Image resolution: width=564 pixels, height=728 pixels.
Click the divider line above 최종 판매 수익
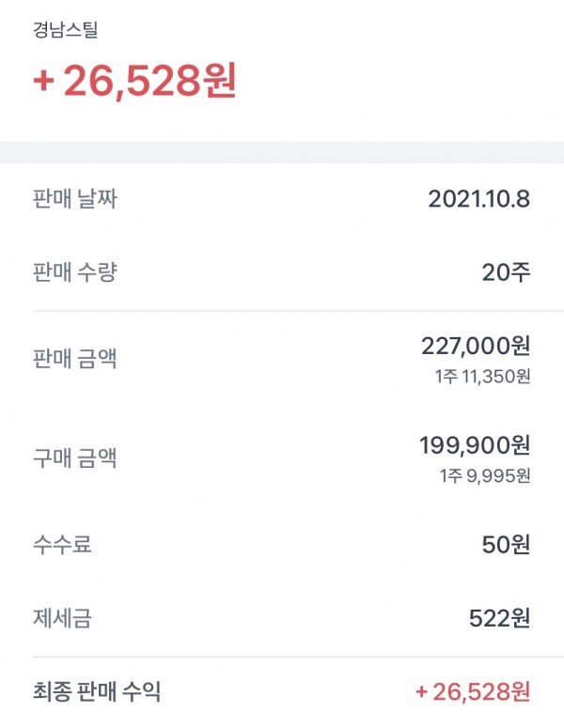(x=282, y=657)
